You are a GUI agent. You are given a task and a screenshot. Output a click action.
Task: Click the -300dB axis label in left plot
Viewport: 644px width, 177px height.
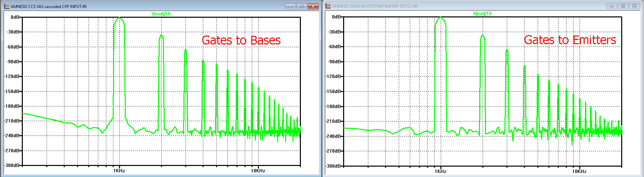[x=12, y=165]
